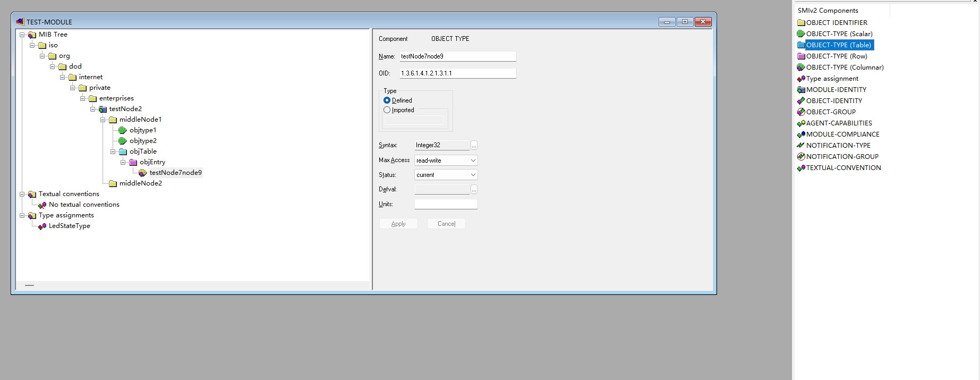The height and width of the screenshot is (380, 980).
Task: Select the Type assignment component icon
Action: pyautogui.click(x=801, y=79)
